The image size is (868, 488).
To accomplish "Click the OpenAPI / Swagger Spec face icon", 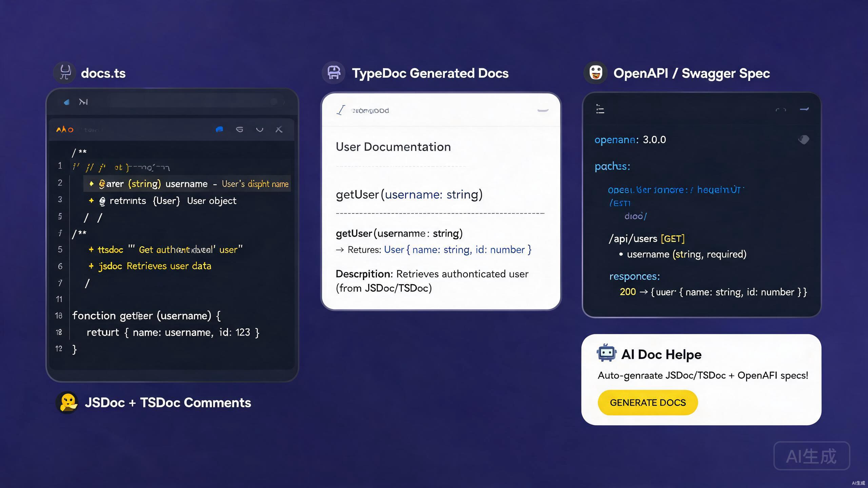I will click(x=595, y=73).
